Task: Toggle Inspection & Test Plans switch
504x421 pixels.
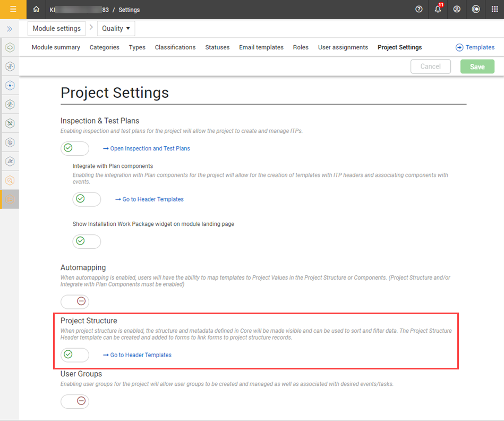Action: point(74,148)
